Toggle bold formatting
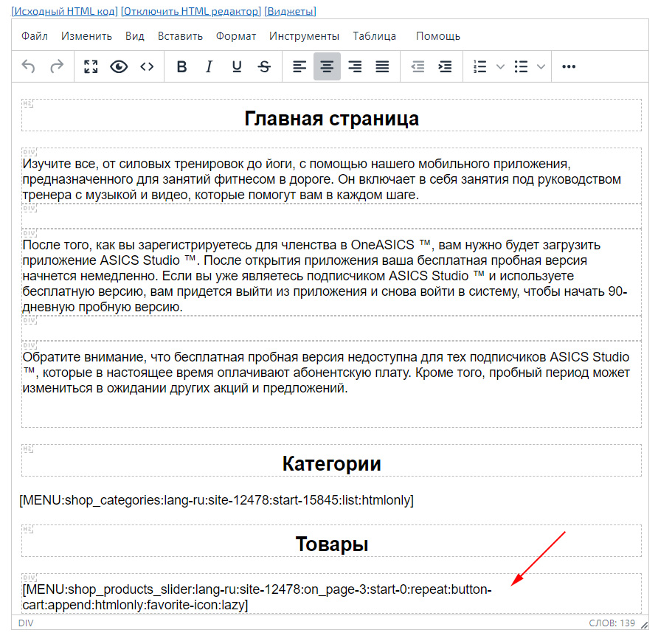The height and width of the screenshot is (644, 658). tap(181, 67)
